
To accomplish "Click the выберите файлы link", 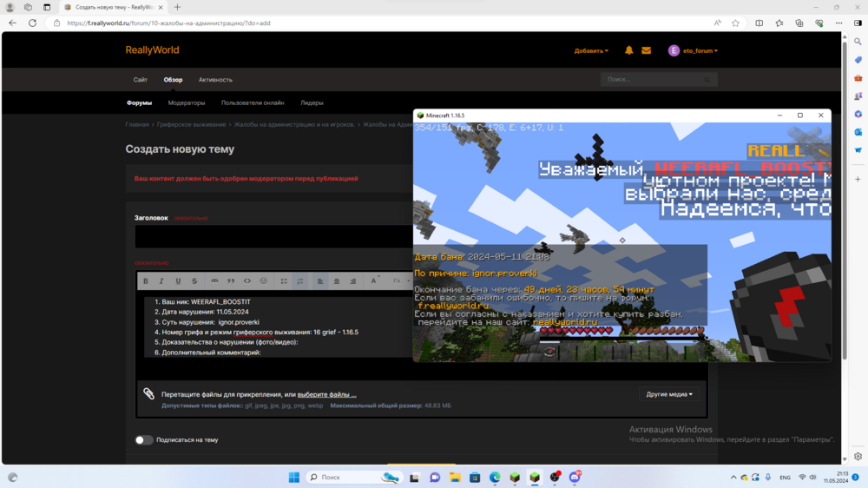I will coord(326,394).
